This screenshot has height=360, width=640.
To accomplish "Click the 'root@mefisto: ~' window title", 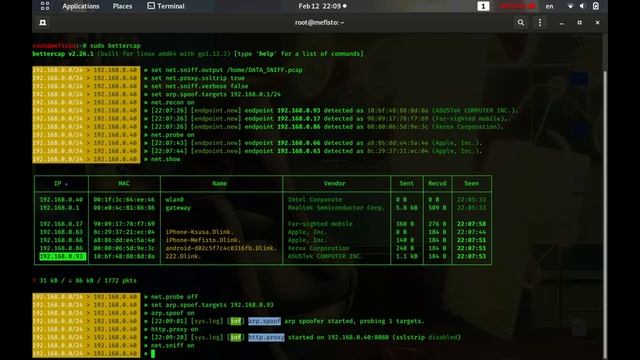I will pyautogui.click(x=319, y=22).
